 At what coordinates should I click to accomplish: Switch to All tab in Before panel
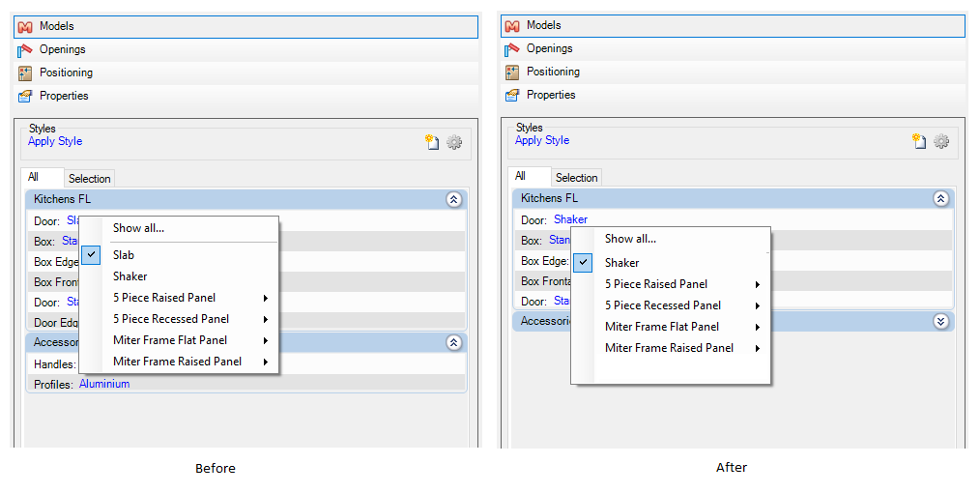(42, 178)
